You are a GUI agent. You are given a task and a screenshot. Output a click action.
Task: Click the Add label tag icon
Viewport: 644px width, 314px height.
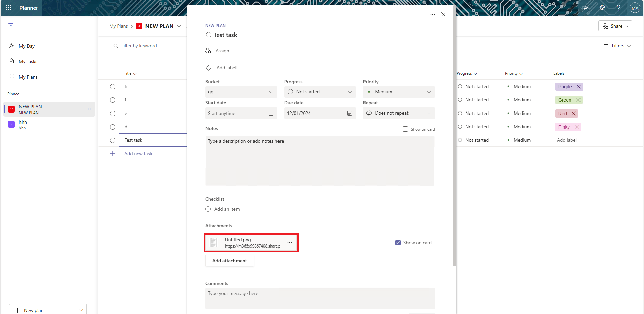[x=208, y=68]
